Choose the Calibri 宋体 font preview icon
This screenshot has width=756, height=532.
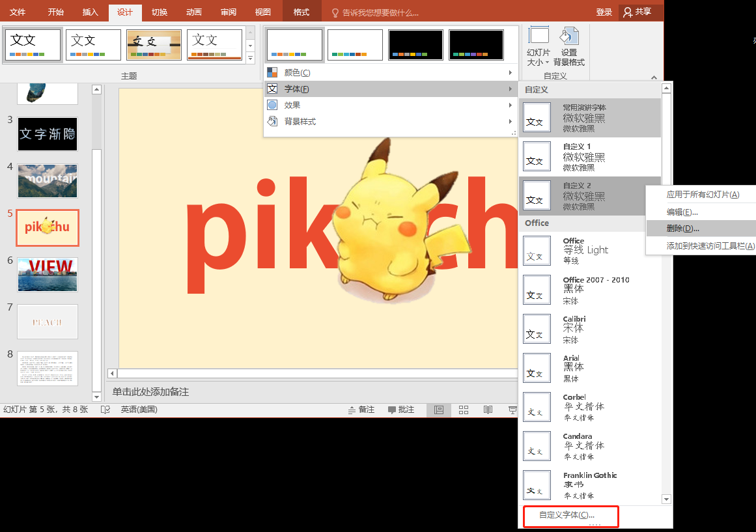(x=537, y=329)
